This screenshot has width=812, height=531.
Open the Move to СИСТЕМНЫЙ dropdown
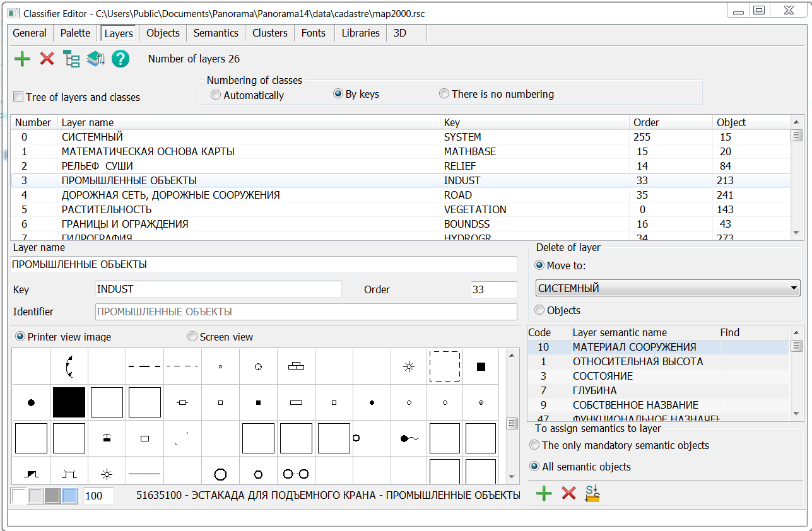click(x=668, y=288)
